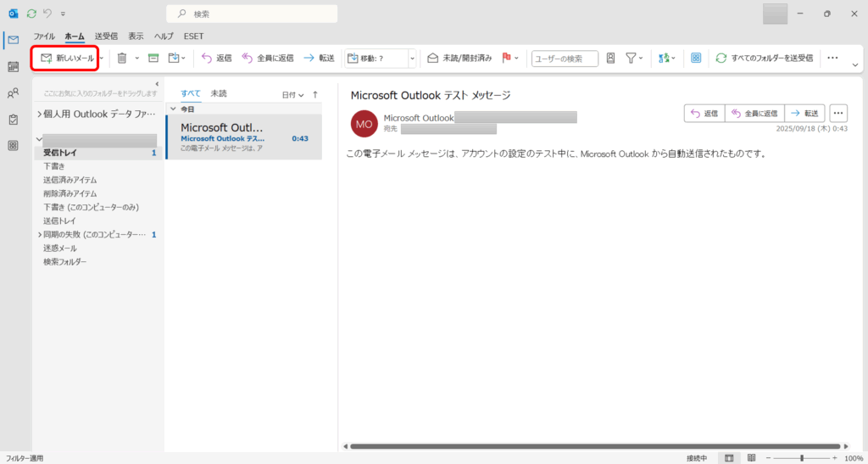868x464 pixels.
Task: Expand the 同期の失敗 folder
Action: click(39, 235)
